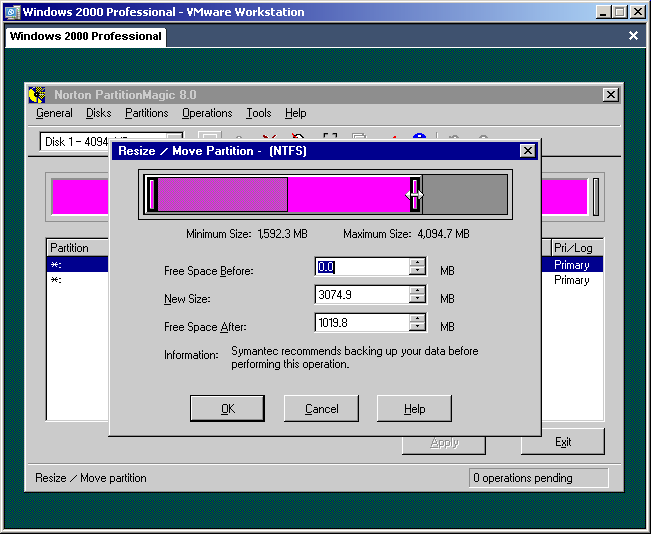Maximize the VMware Workstation window
651x534 pixels.
pyautogui.click(x=620, y=12)
